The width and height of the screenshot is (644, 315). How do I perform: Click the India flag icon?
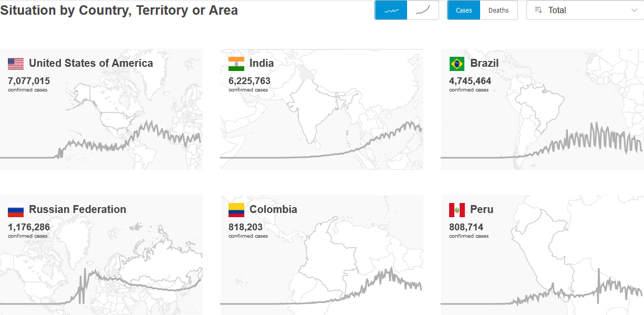(236, 64)
